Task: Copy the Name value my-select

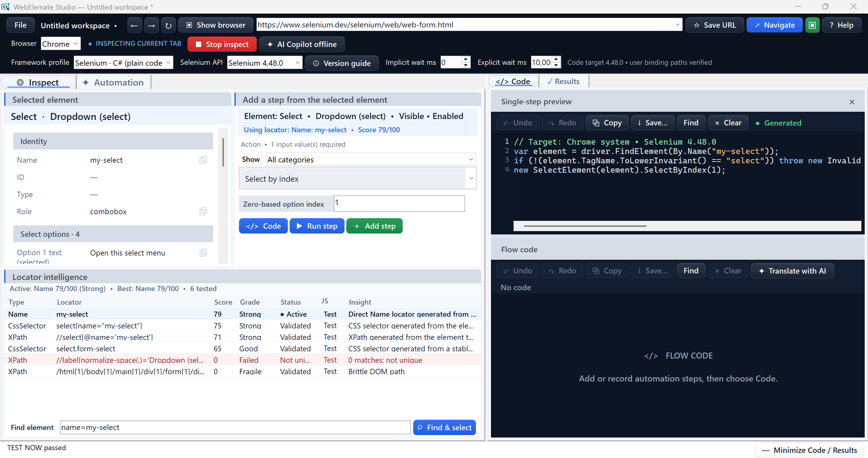Action: [203, 160]
